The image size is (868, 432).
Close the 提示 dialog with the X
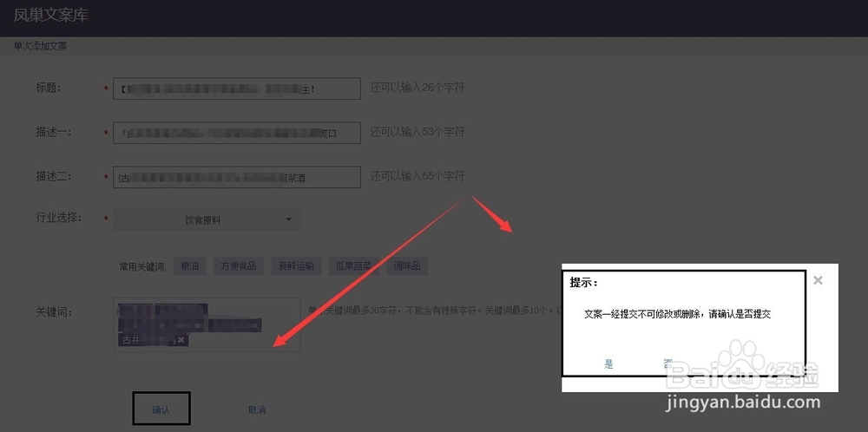818,280
